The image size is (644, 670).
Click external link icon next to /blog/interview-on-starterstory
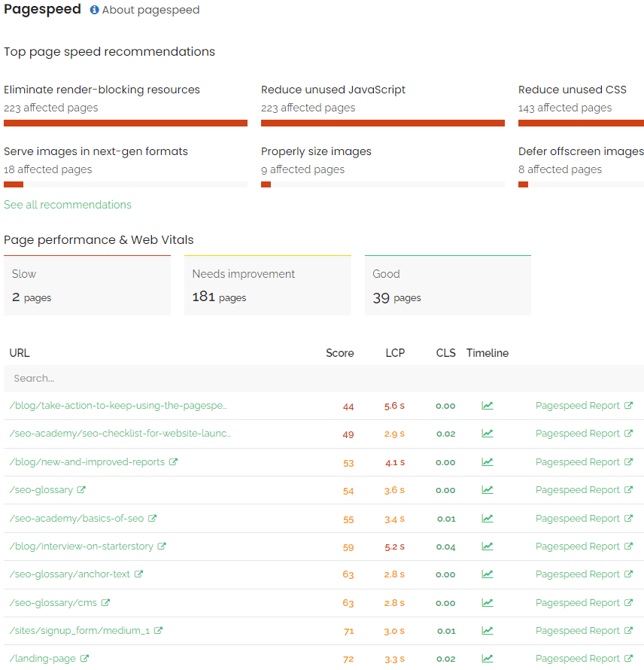click(x=162, y=546)
